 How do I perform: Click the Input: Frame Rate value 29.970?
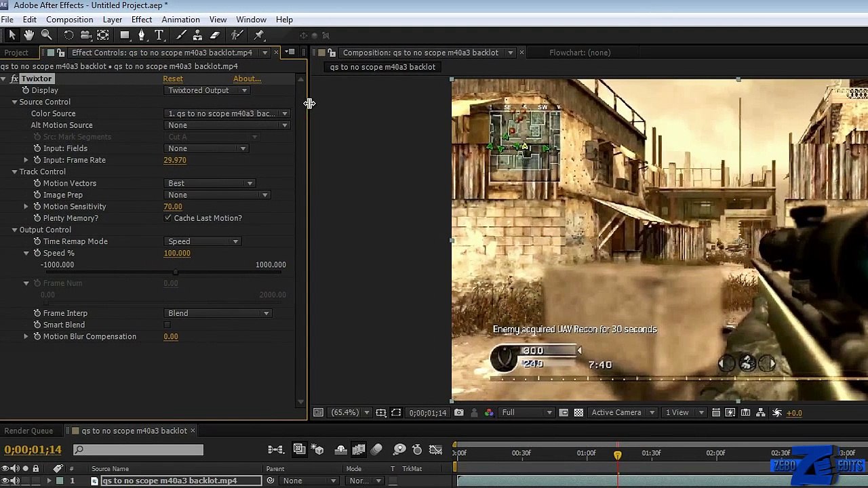(175, 161)
